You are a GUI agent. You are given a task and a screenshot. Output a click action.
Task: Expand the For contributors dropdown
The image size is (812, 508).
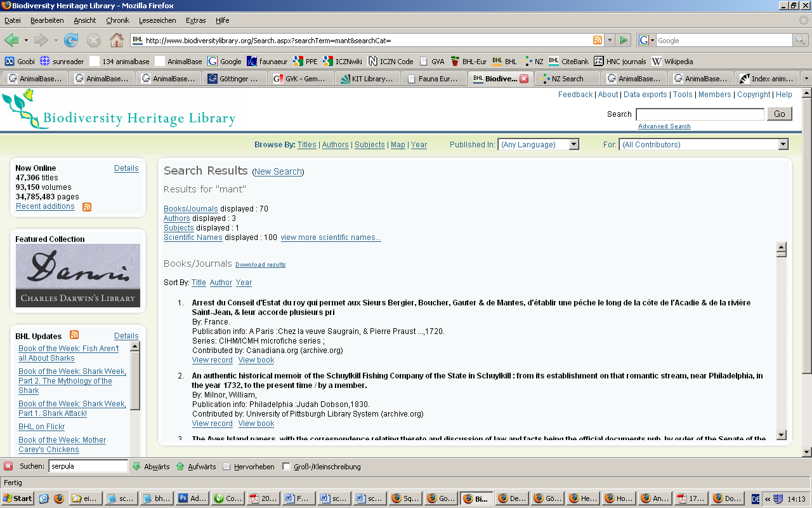coord(782,145)
